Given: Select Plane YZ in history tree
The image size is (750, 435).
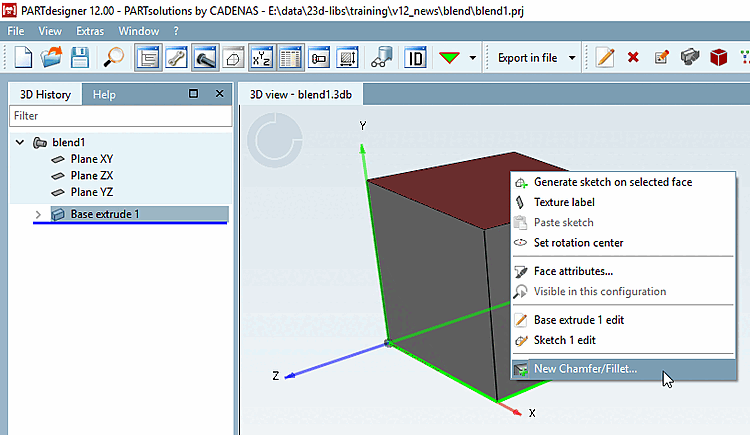Looking at the screenshot, I should pyautogui.click(x=92, y=192).
